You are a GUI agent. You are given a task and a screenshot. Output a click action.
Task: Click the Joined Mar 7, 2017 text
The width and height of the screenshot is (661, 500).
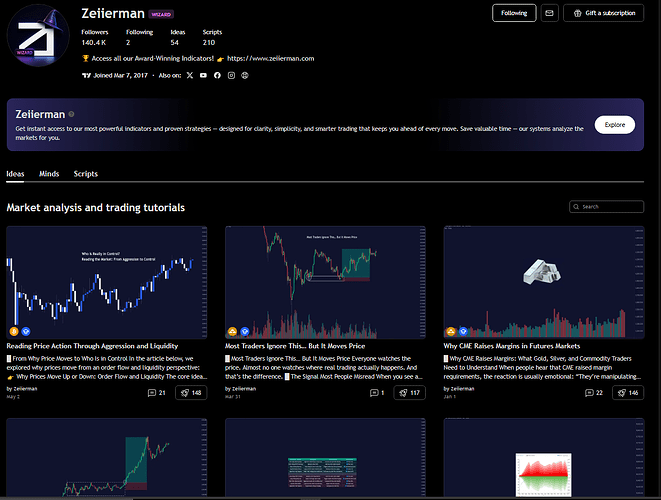[x=121, y=75]
